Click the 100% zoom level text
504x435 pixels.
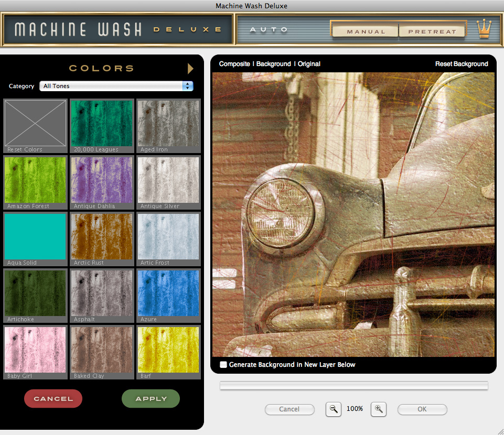[355, 409]
